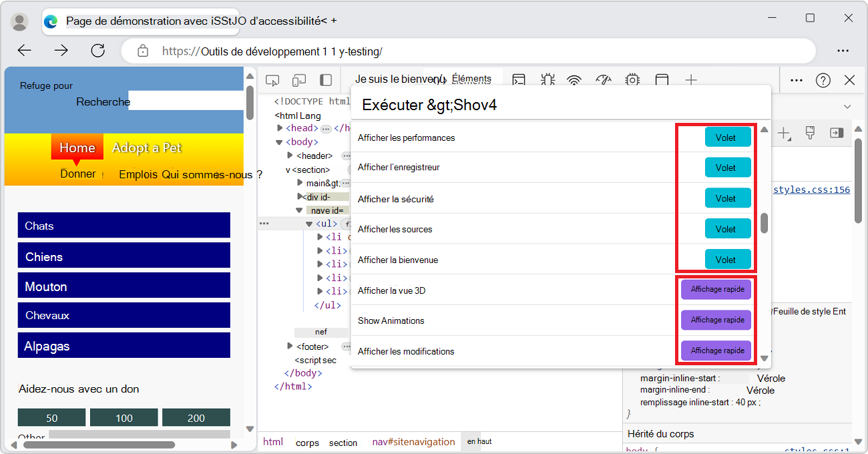Viewport: 868px width, 454px height.
Task: Open the DevTools customize menu with three dots
Action: [x=796, y=79]
